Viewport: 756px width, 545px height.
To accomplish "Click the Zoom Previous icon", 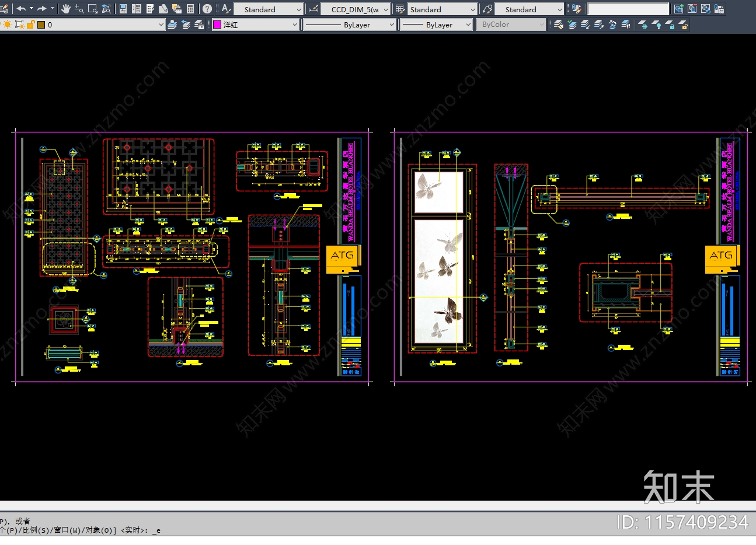I will (106, 9).
